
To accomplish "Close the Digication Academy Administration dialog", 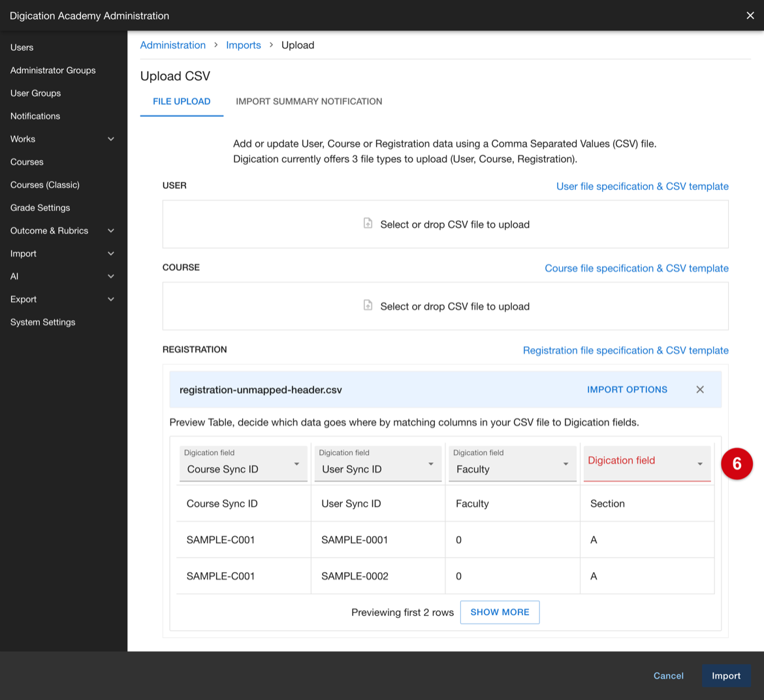I will [750, 16].
